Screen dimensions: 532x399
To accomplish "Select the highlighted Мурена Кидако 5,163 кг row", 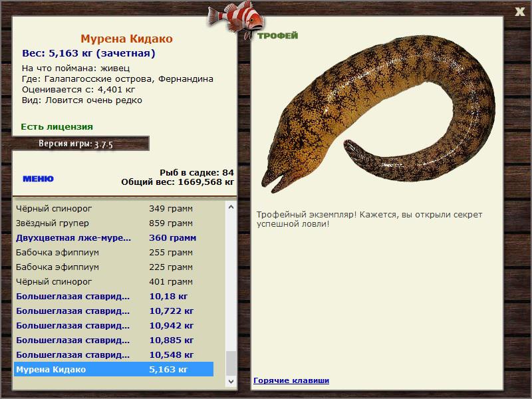I will pos(114,369).
